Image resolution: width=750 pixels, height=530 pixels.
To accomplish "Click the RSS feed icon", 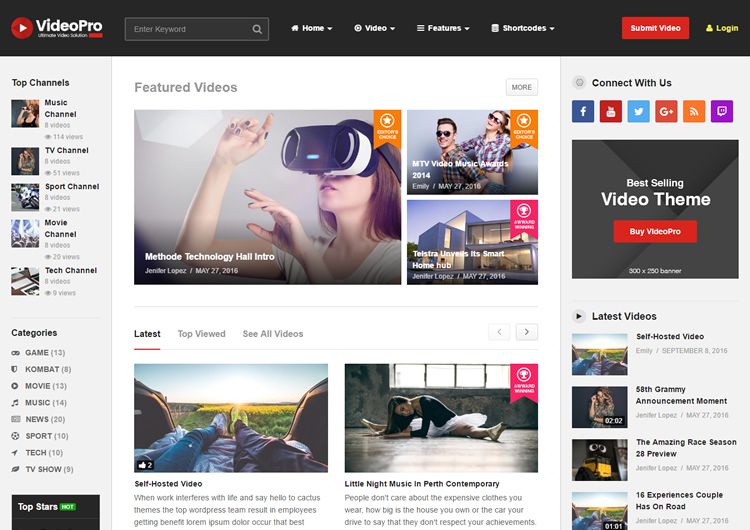I will point(694,111).
